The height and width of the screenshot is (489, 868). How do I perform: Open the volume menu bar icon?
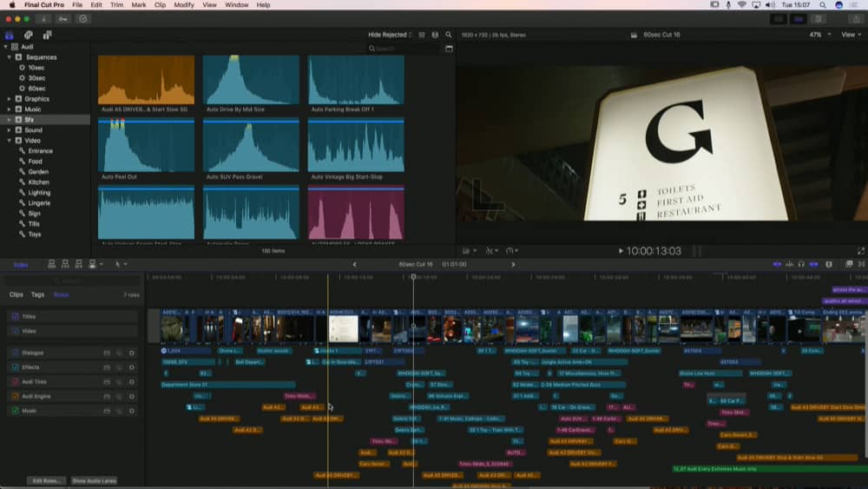point(770,5)
